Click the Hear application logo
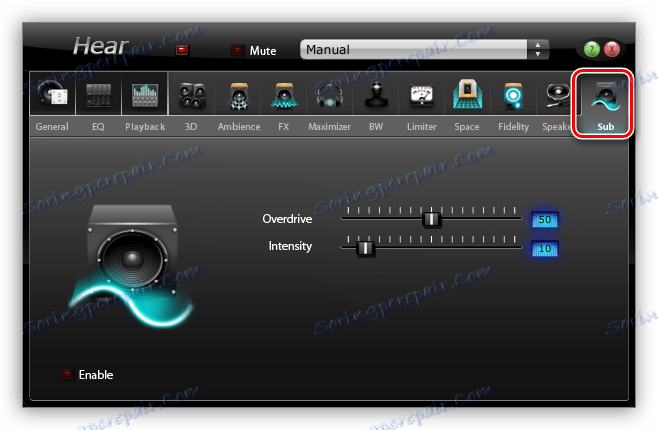Image resolution: width=658 pixels, height=430 pixels. (101, 46)
